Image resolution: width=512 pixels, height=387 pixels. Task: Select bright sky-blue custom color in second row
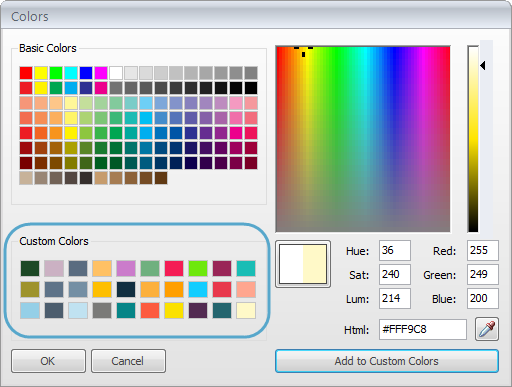click(198, 289)
